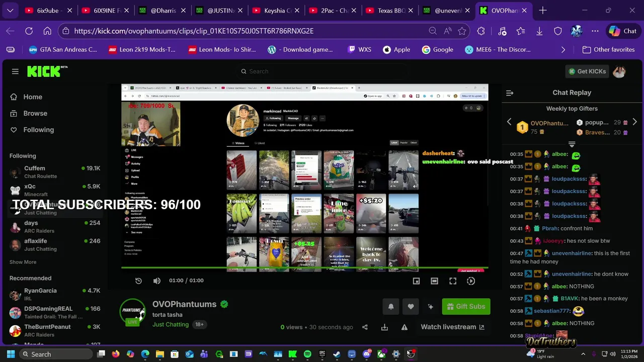Open Windows Start menu
644x362 pixels.
click(11, 354)
